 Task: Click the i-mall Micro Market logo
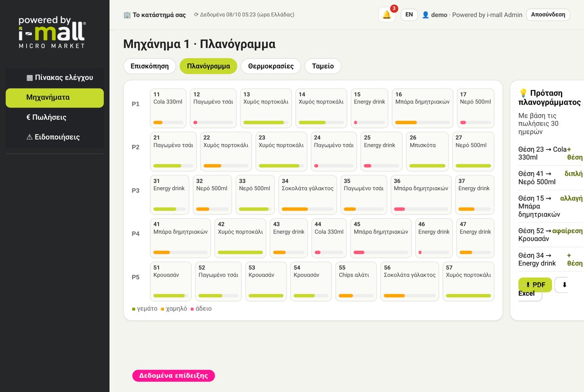point(52,32)
